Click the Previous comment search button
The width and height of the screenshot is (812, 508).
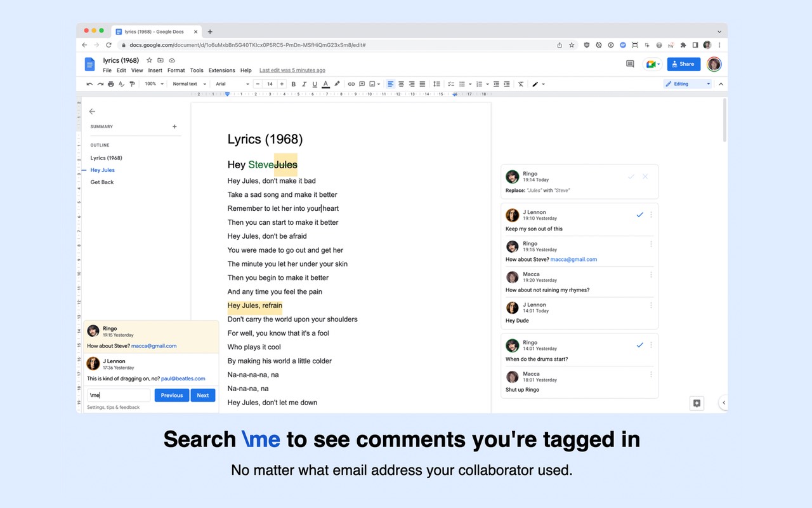(x=172, y=395)
